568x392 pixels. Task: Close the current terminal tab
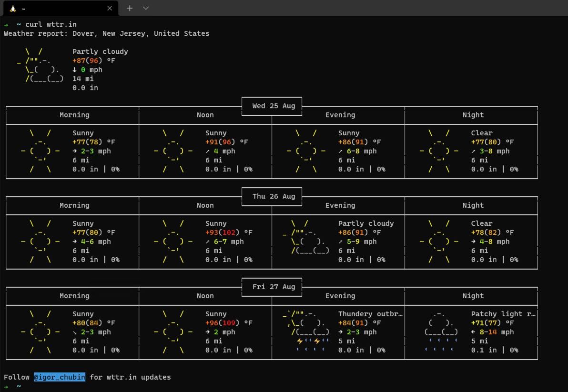coord(110,8)
